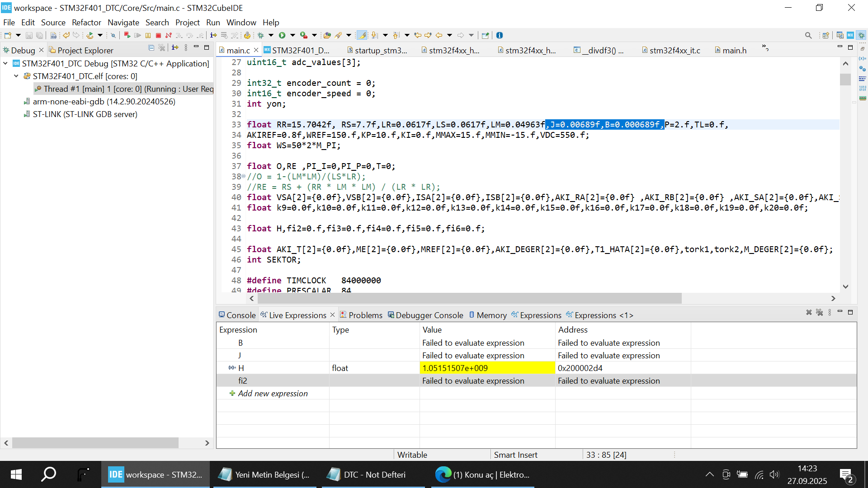The width and height of the screenshot is (868, 488).
Task: Suspend the running debug session
Action: (148, 35)
